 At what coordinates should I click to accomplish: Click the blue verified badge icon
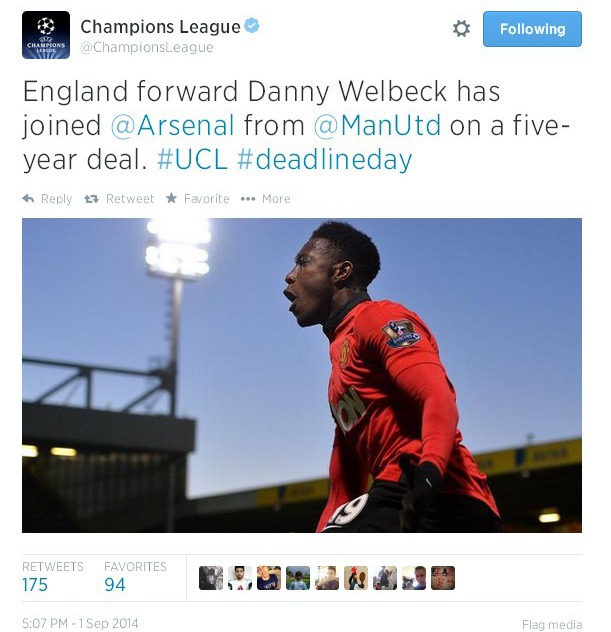[252, 25]
